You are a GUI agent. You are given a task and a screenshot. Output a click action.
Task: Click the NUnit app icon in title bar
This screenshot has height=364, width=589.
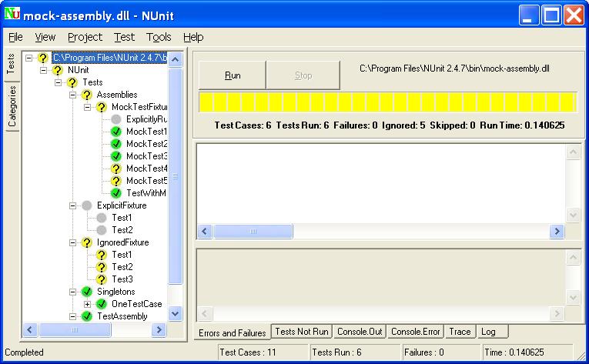coord(12,14)
